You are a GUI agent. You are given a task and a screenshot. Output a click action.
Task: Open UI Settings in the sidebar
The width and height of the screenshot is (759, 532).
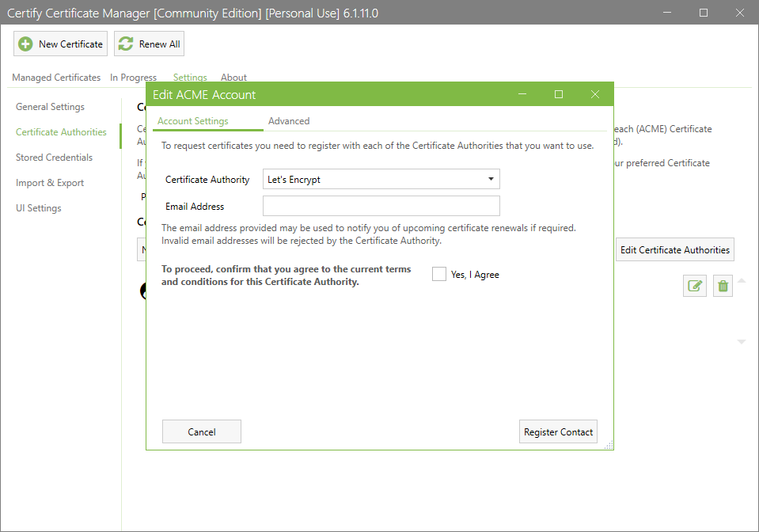coord(38,207)
